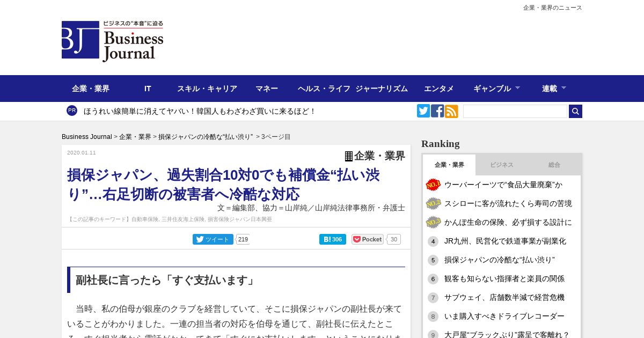Screen dimensions: 644x338
Task: Click the building icon beside 企業・業界
Action: [349, 156]
